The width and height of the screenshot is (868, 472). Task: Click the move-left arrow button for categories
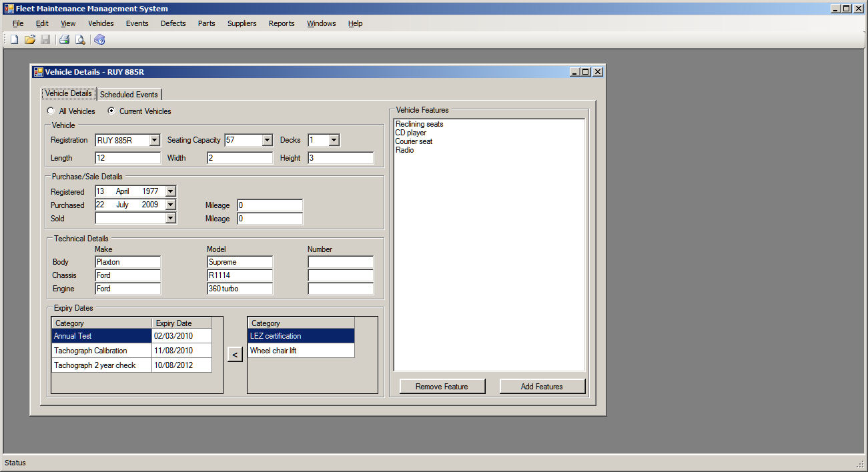[x=235, y=355]
